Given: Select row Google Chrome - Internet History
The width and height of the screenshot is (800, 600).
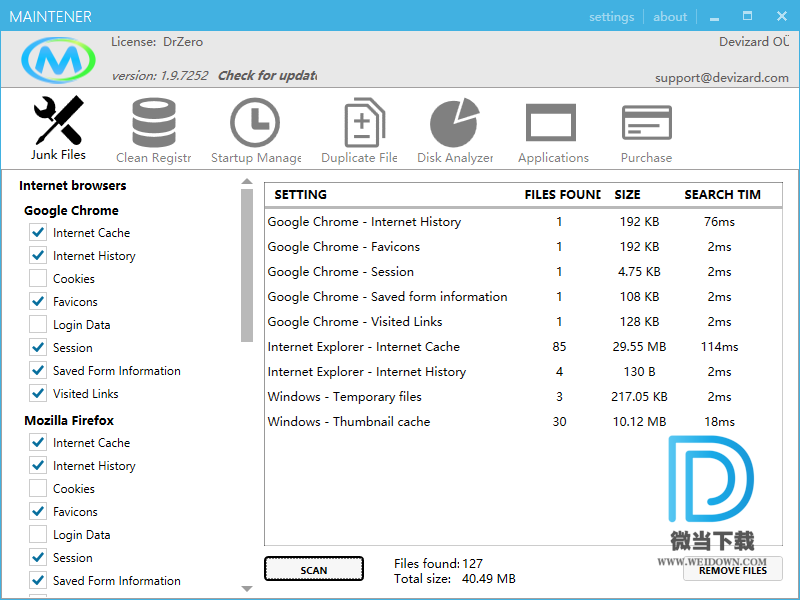Looking at the screenshot, I should click(523, 221).
